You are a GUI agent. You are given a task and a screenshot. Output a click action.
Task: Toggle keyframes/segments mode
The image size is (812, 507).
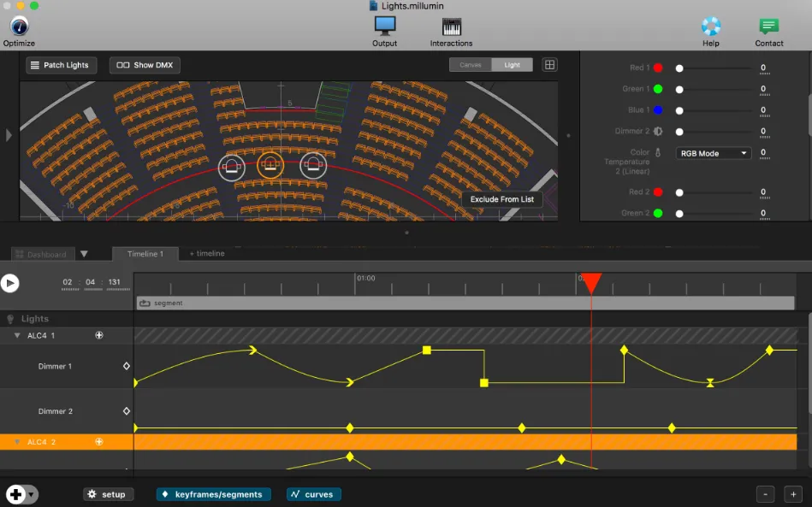[x=213, y=494]
